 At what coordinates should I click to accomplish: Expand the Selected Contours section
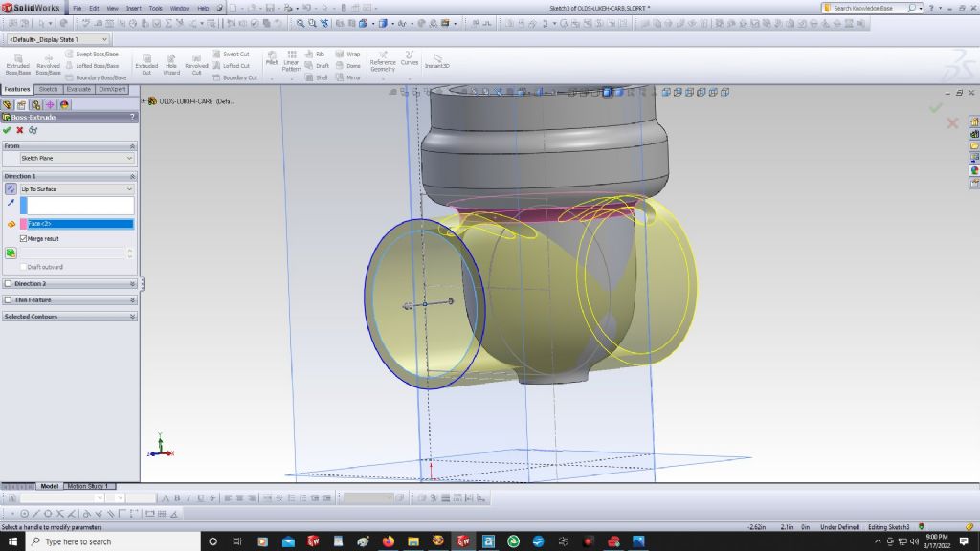(132, 317)
